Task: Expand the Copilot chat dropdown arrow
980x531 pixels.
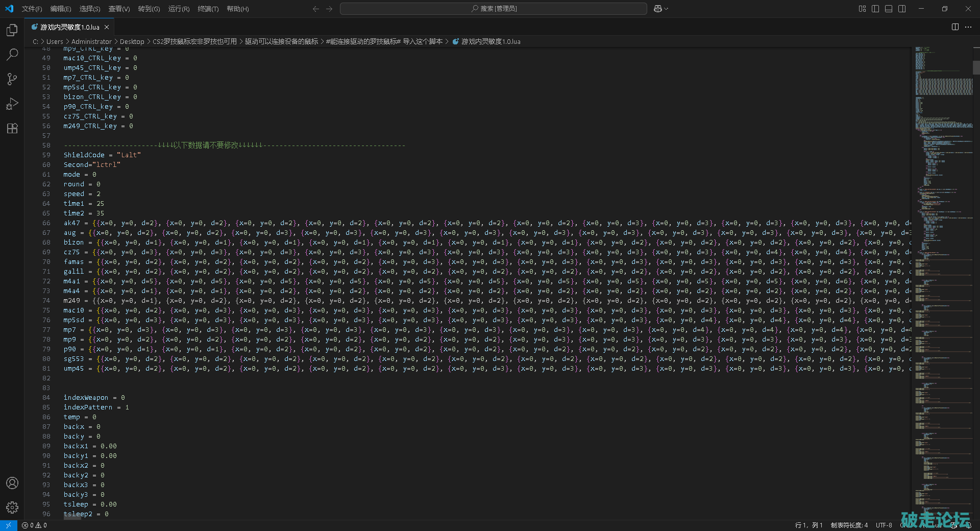Action: point(666,9)
